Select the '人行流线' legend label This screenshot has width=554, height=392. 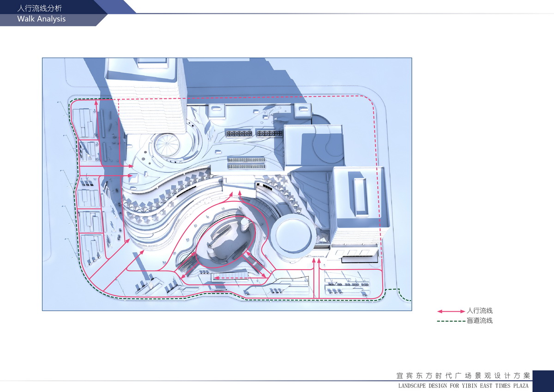click(x=480, y=311)
